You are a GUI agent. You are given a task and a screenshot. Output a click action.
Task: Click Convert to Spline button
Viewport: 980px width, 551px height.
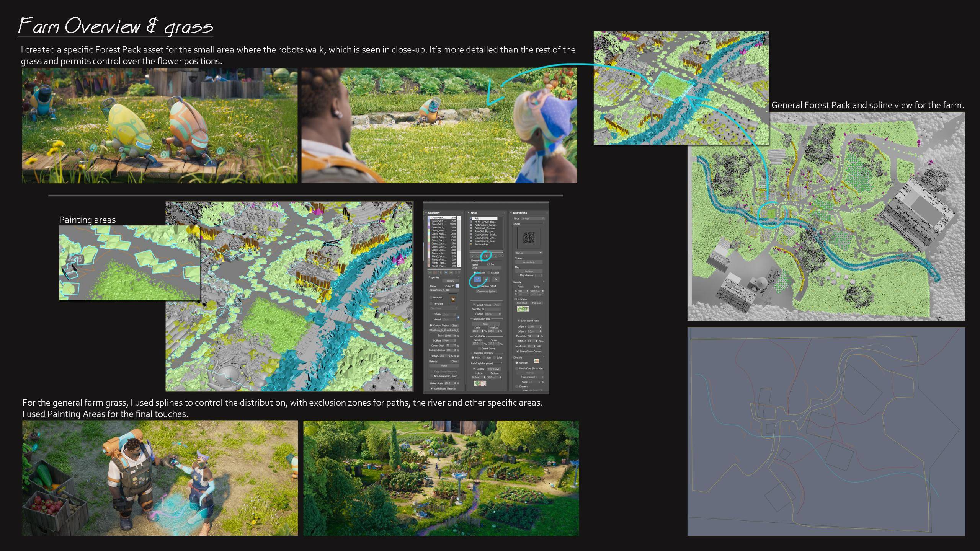(x=487, y=292)
